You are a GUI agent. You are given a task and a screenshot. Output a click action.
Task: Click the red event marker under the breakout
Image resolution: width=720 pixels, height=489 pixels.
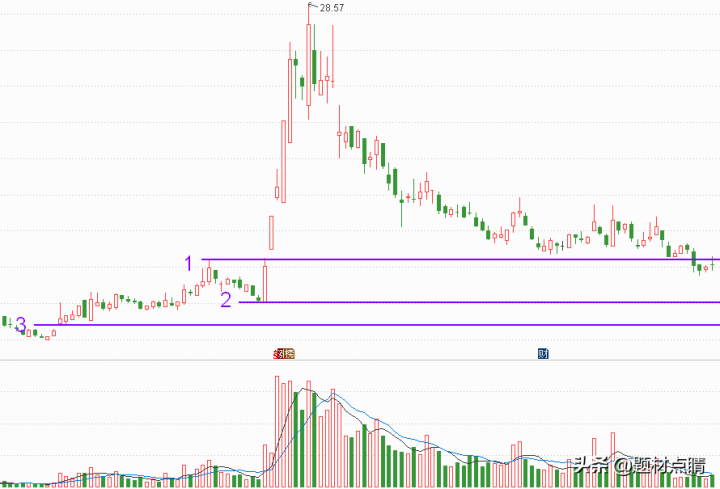point(285,354)
